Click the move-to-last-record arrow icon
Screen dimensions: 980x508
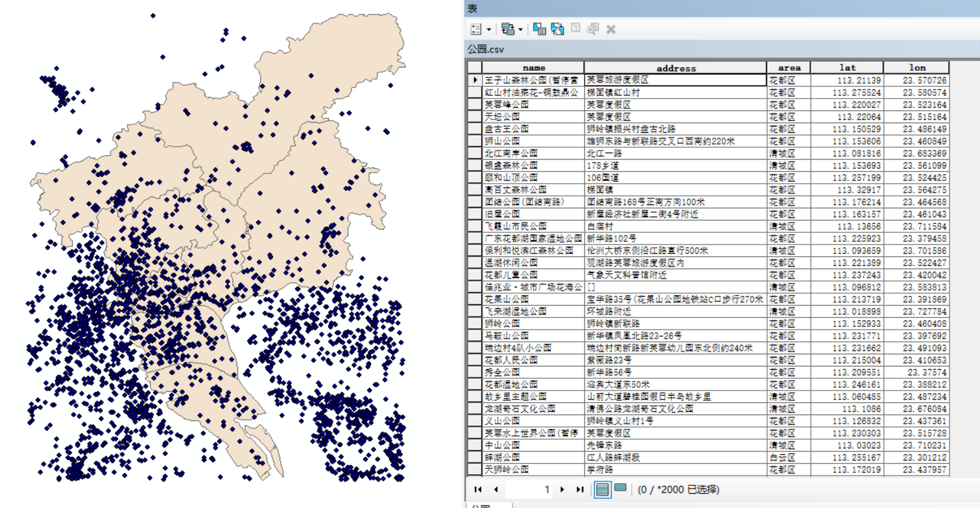(x=579, y=489)
